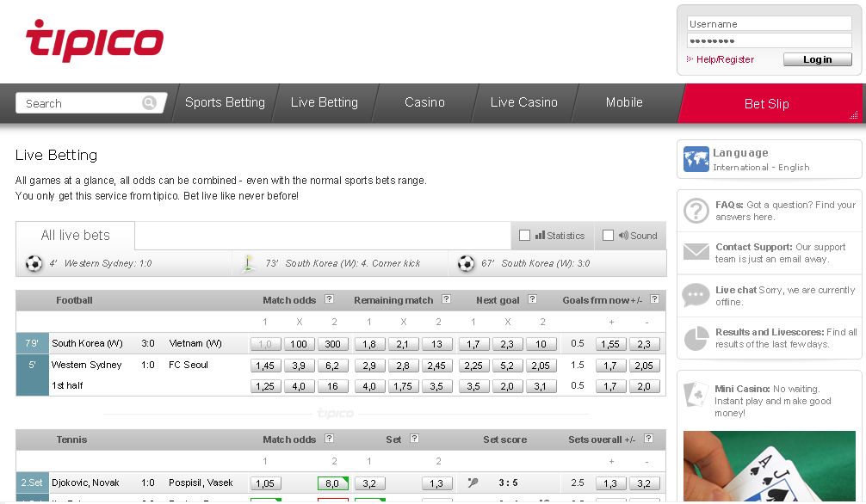Select Goals over 0.5 odds 1,55
This screenshot has height=504, width=866.
[610, 344]
